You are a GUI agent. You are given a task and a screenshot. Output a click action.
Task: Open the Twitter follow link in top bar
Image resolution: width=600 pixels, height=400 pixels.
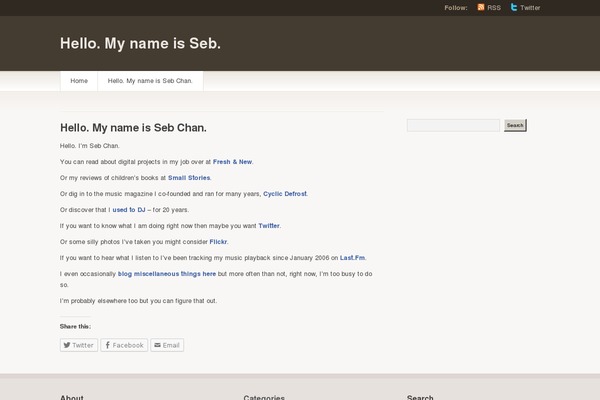click(530, 8)
